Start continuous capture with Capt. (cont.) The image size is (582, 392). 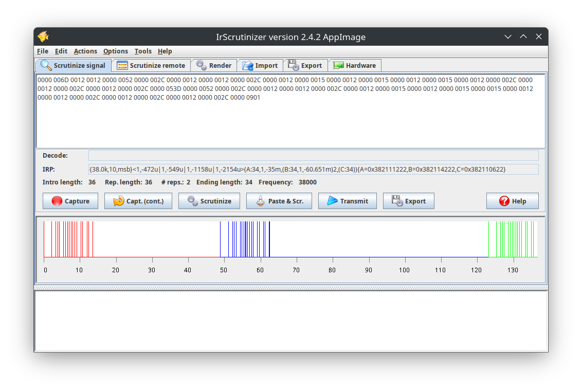pyautogui.click(x=138, y=201)
